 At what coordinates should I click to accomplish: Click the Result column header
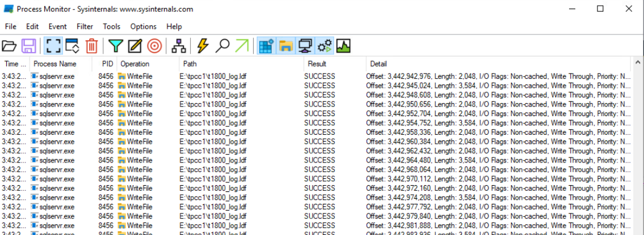[x=335, y=64]
